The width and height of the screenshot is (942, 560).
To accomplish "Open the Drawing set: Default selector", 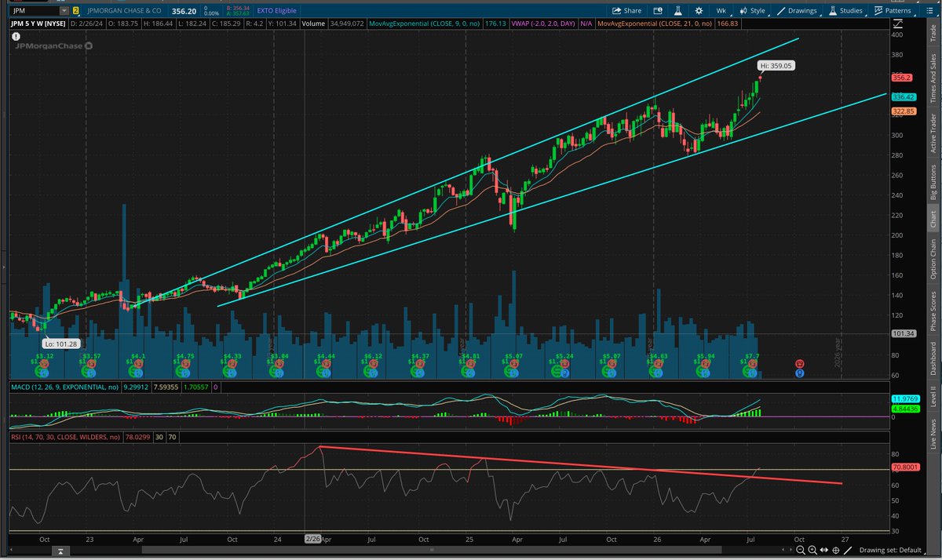I will (891, 551).
